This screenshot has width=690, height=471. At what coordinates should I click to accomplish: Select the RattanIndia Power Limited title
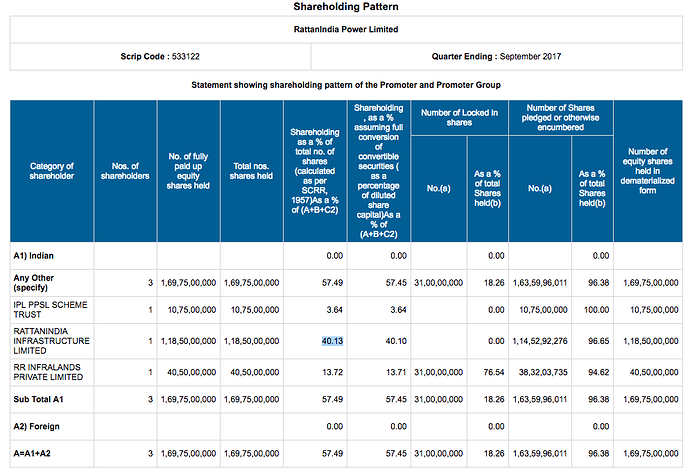pos(346,29)
